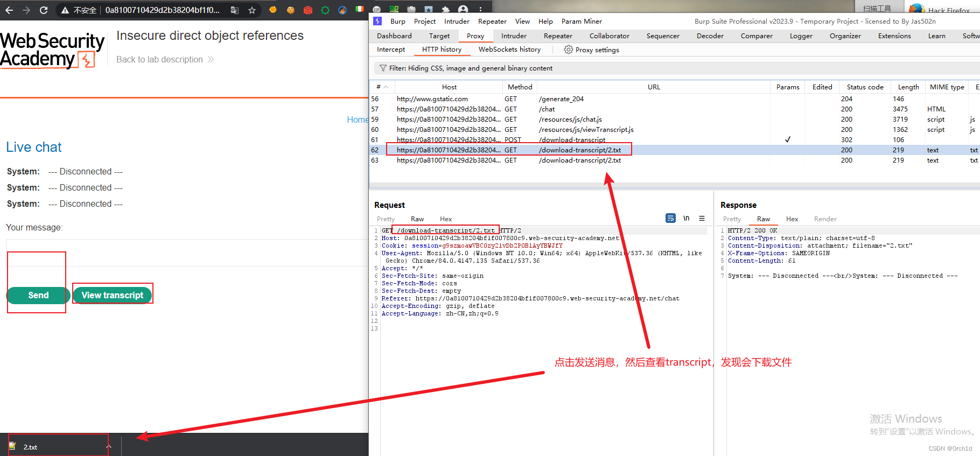Select the Hex view in Request panel
The height and width of the screenshot is (456, 980).
pos(446,219)
